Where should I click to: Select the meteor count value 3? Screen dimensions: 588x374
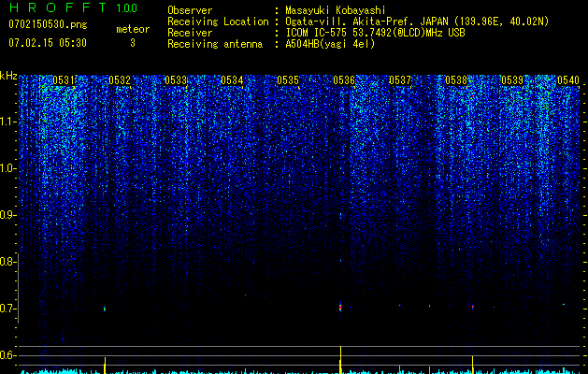tap(133, 43)
